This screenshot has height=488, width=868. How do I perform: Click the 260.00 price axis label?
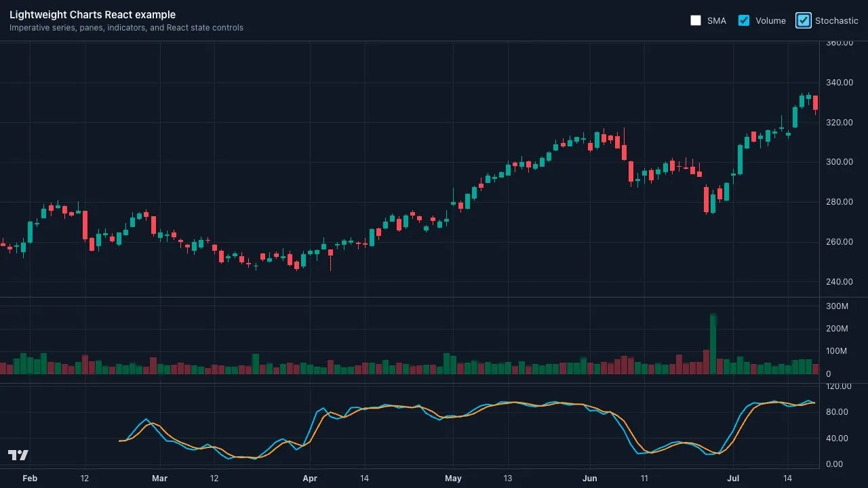840,242
